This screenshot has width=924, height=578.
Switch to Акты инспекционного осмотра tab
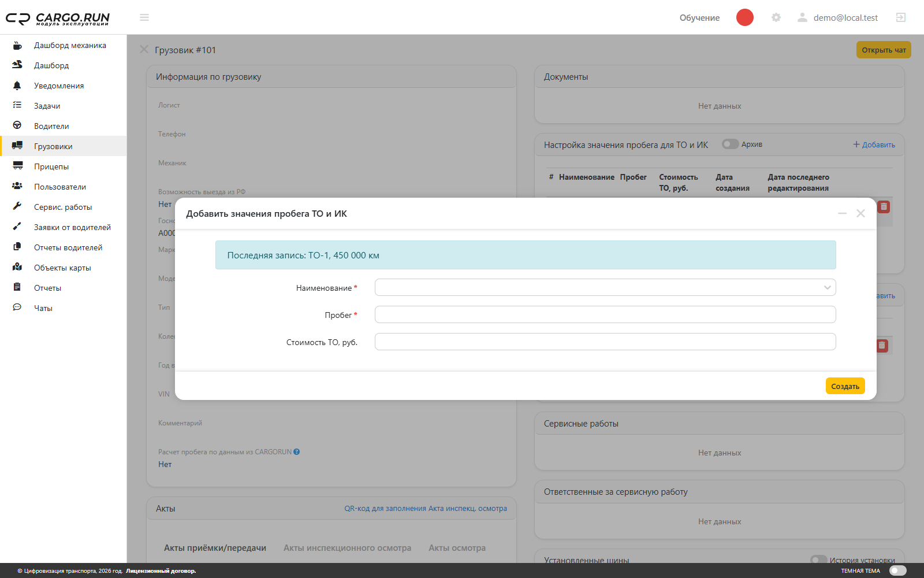(347, 548)
